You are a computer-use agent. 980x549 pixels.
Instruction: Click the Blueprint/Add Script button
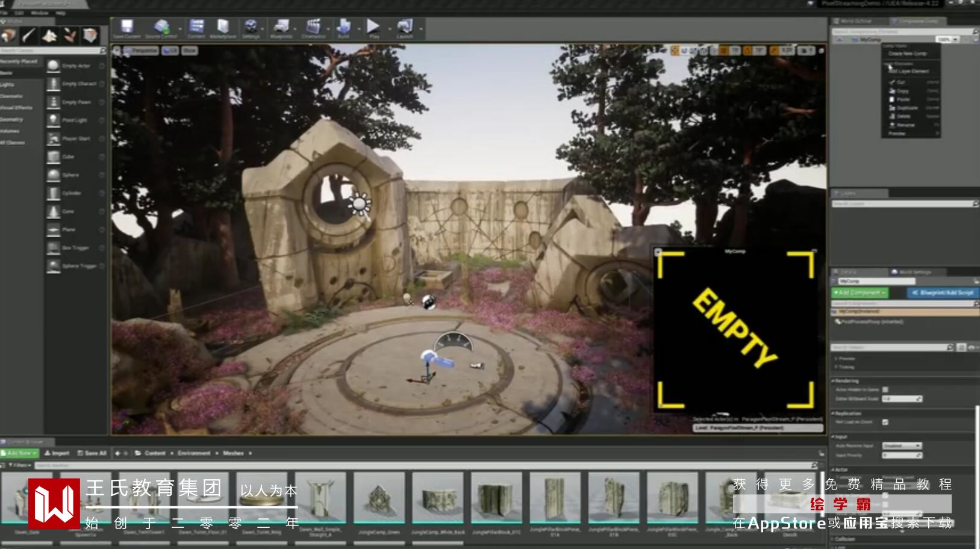943,293
